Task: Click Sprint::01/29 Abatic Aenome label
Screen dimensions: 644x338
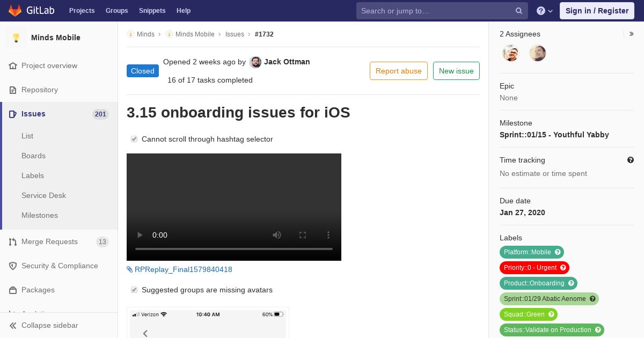Action: coord(545,299)
